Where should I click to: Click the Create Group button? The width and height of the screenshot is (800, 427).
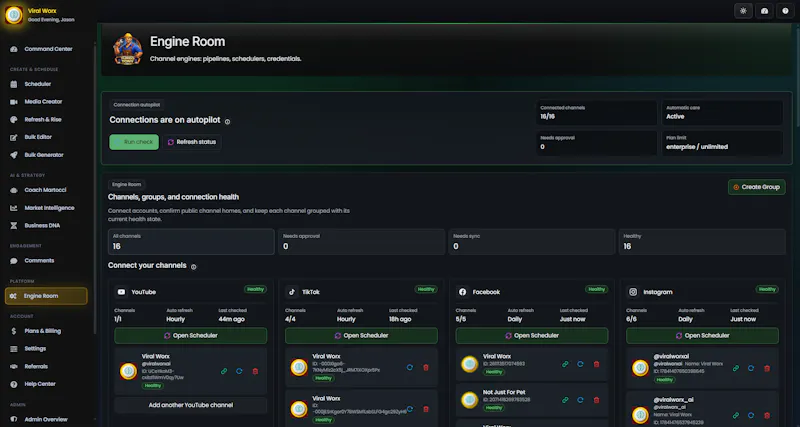coord(757,187)
